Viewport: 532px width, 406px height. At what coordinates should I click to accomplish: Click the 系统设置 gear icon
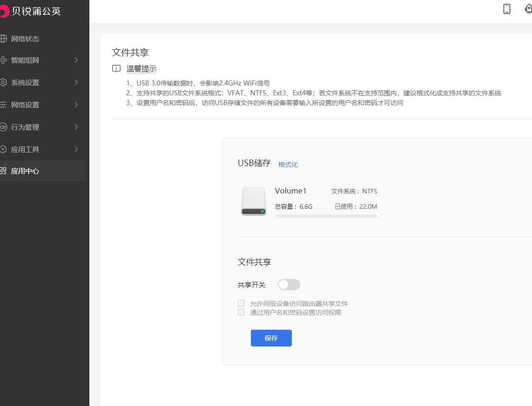click(3, 82)
